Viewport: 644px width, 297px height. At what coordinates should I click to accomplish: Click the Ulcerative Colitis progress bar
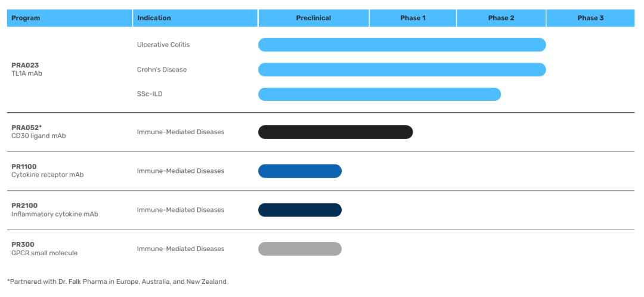pyautogui.click(x=402, y=45)
